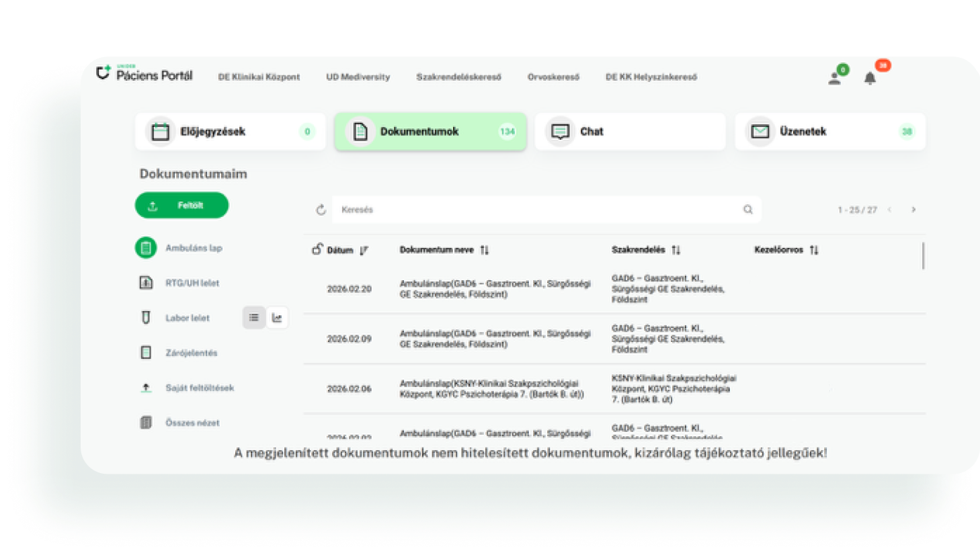The height and width of the screenshot is (555, 980).
Task: Click the notification bell icon
Action: pyautogui.click(x=870, y=78)
